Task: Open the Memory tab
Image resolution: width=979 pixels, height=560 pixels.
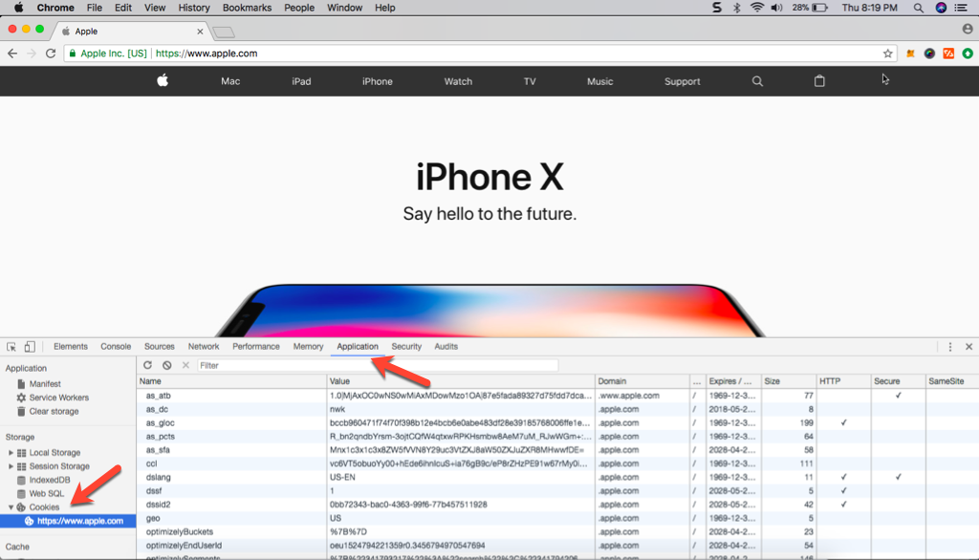Action: (x=309, y=347)
